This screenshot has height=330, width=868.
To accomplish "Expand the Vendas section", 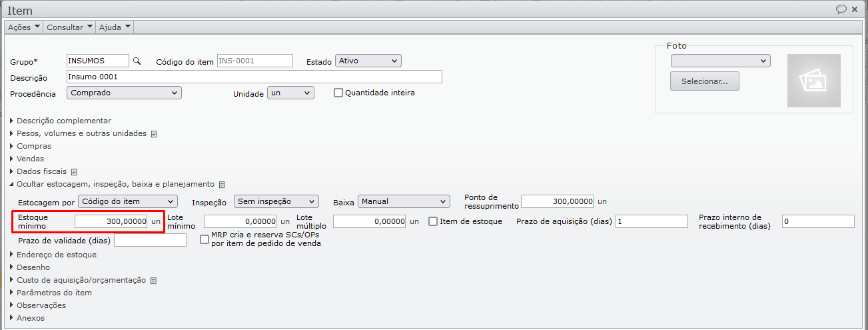I will [x=27, y=159].
